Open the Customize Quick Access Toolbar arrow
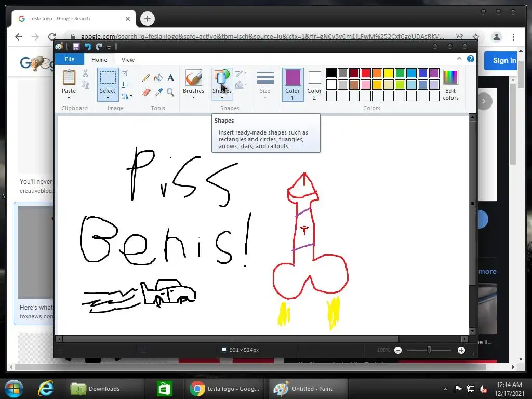The image size is (532, 399). (109, 47)
